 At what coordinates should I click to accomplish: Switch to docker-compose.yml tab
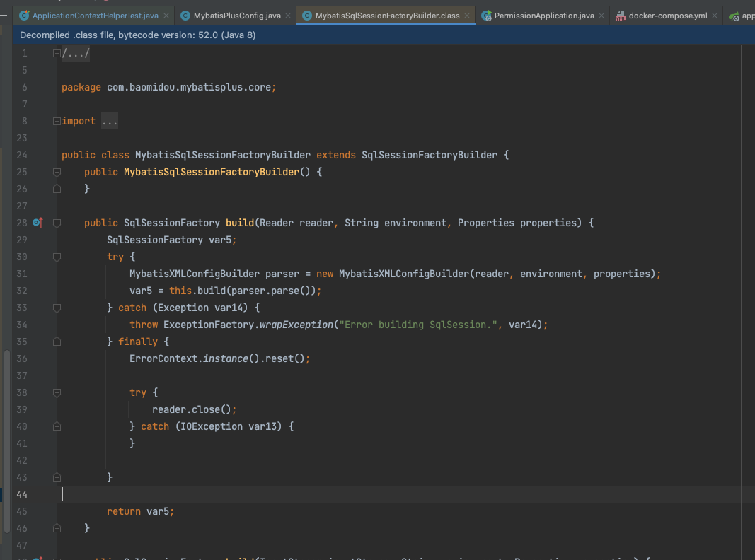click(668, 16)
